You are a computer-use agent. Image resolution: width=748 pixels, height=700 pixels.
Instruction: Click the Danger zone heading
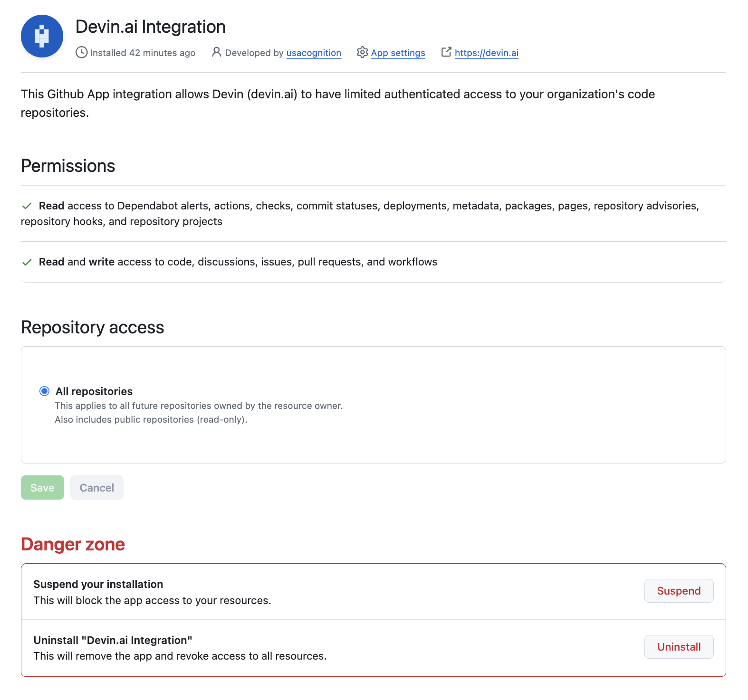click(73, 544)
